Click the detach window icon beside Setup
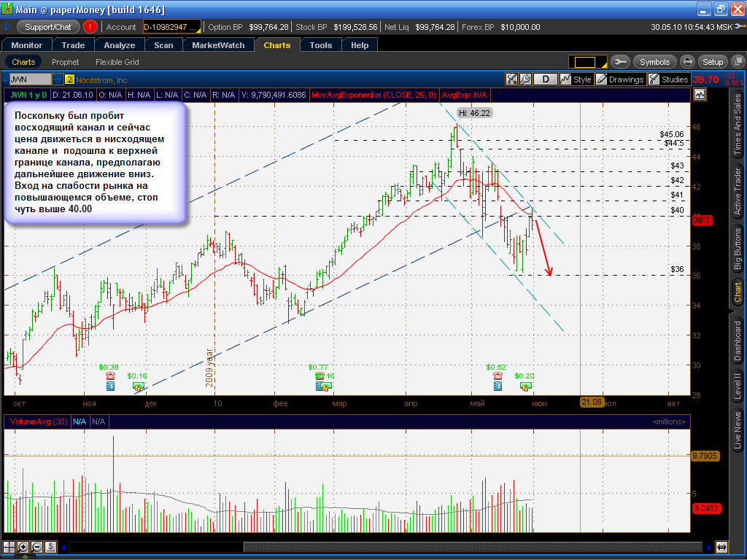Viewport: 747px width, 560px height. click(x=738, y=62)
